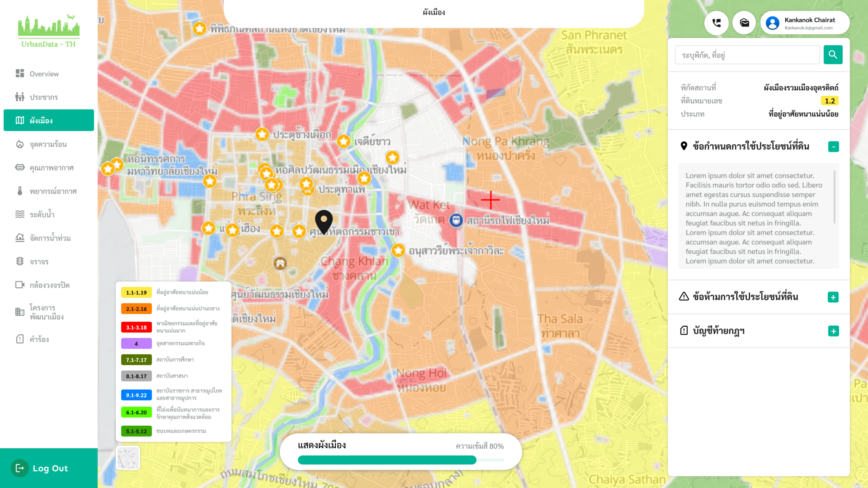Click the ระบุพิกัด, ที่อยู่ search field

click(x=747, y=55)
